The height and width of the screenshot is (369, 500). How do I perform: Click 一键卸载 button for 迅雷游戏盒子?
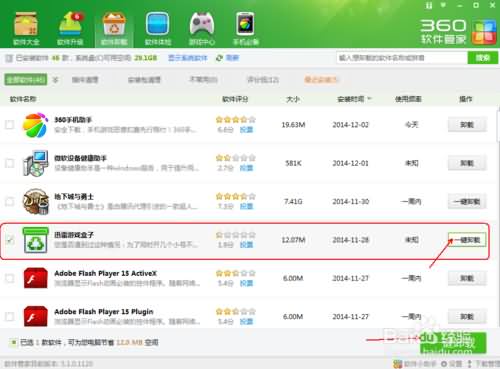pos(467,240)
